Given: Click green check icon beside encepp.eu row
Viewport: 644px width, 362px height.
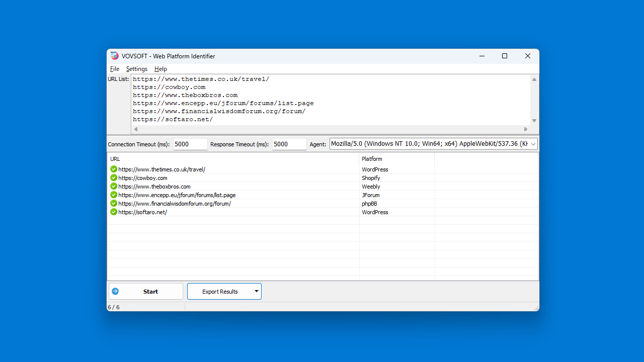Looking at the screenshot, I should click(x=114, y=195).
